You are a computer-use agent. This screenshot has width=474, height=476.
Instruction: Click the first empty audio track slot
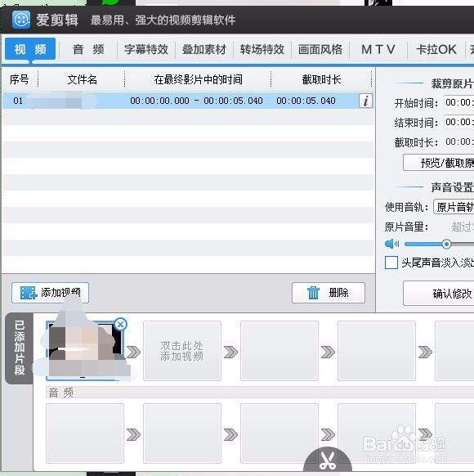(85, 433)
